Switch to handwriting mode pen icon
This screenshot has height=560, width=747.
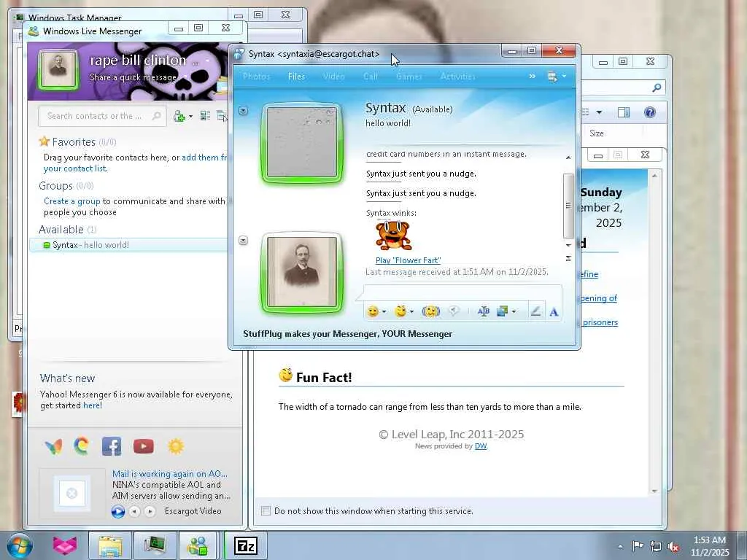pos(535,311)
